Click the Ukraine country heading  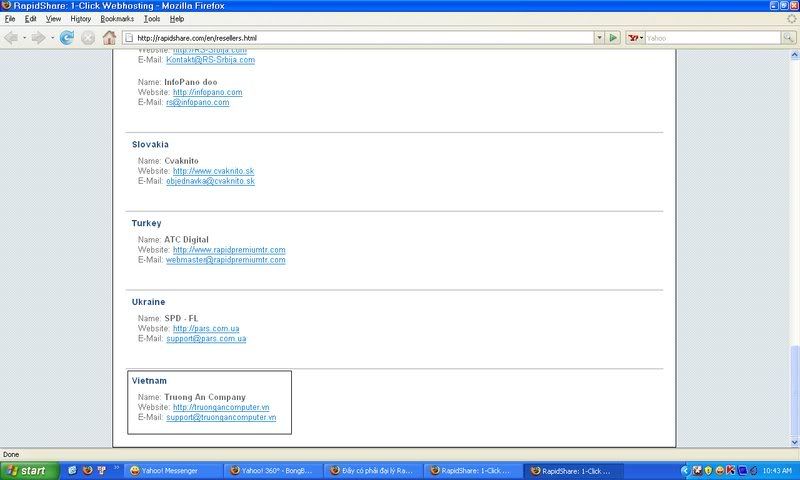click(148, 302)
